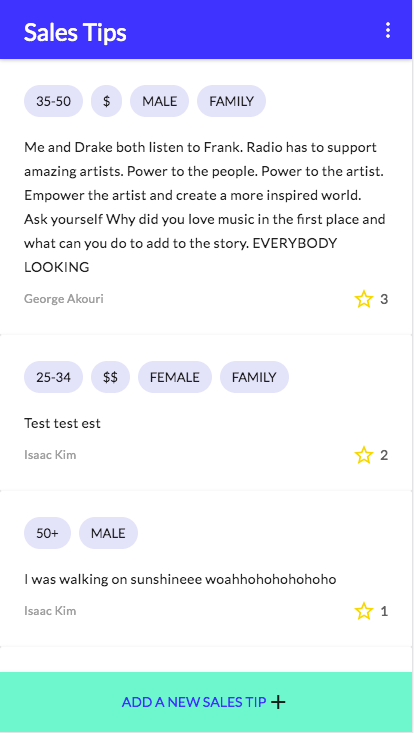The height and width of the screenshot is (733, 414).
Task: Star George Akouri's sales tip
Action: click(364, 299)
